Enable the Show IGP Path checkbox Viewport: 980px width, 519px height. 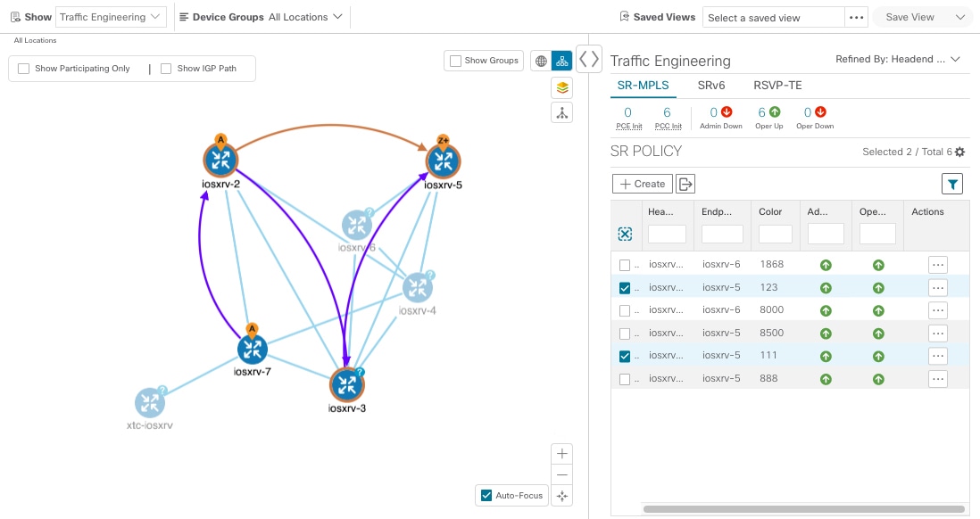click(166, 68)
